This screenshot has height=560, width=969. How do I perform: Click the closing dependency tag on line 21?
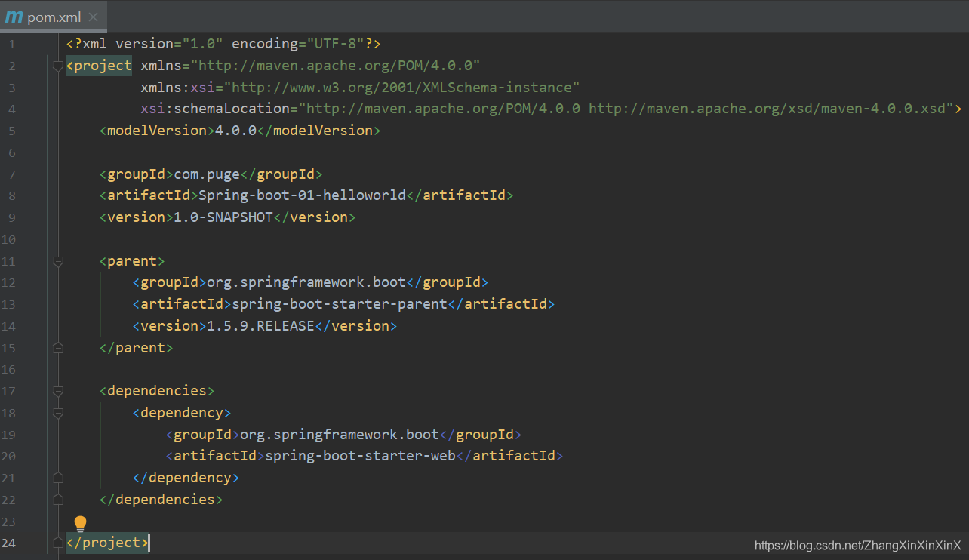click(x=186, y=478)
